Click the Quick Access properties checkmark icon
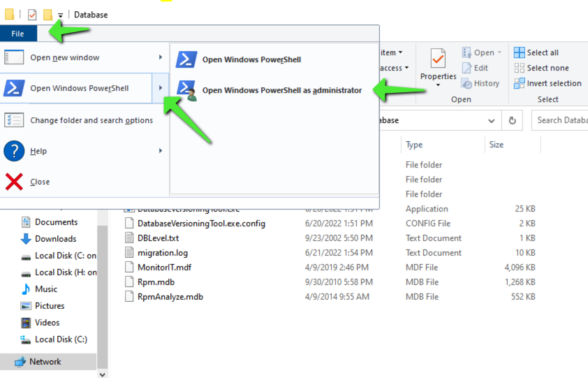This screenshot has width=588, height=378. point(32,15)
